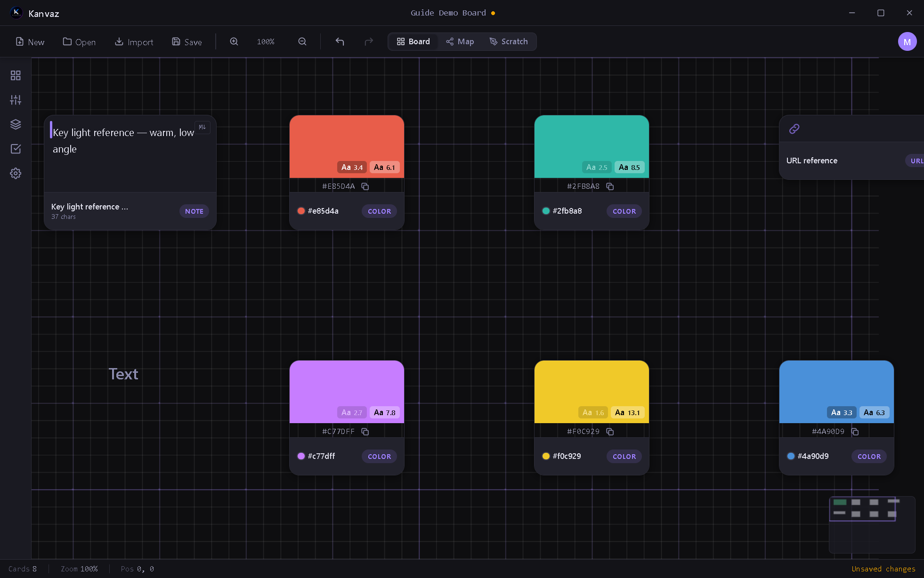Save the current board
The height and width of the screenshot is (578, 924).
[x=187, y=42]
